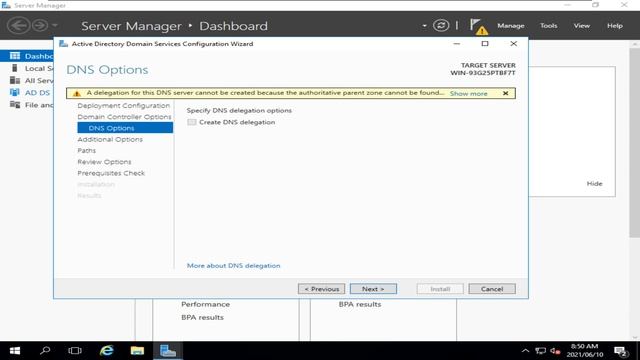Select AD DS icon in sidebar
Screen dimensions: 640x360
15,93
